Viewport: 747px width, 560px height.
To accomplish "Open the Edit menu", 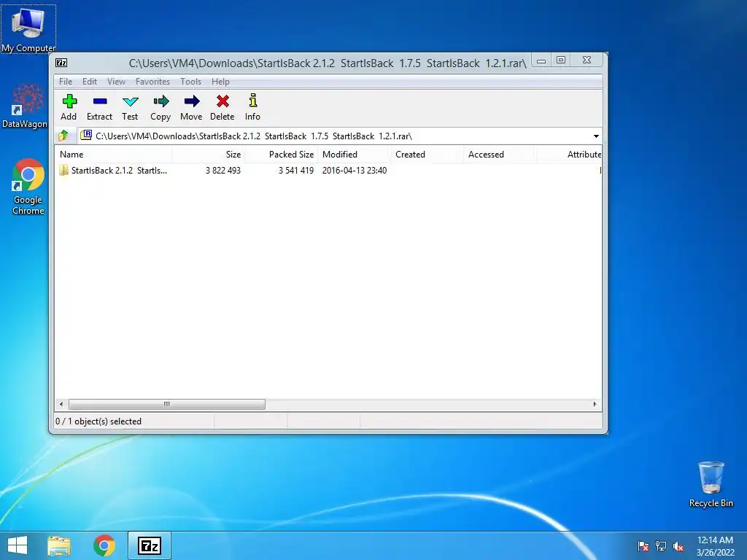I will 90,82.
